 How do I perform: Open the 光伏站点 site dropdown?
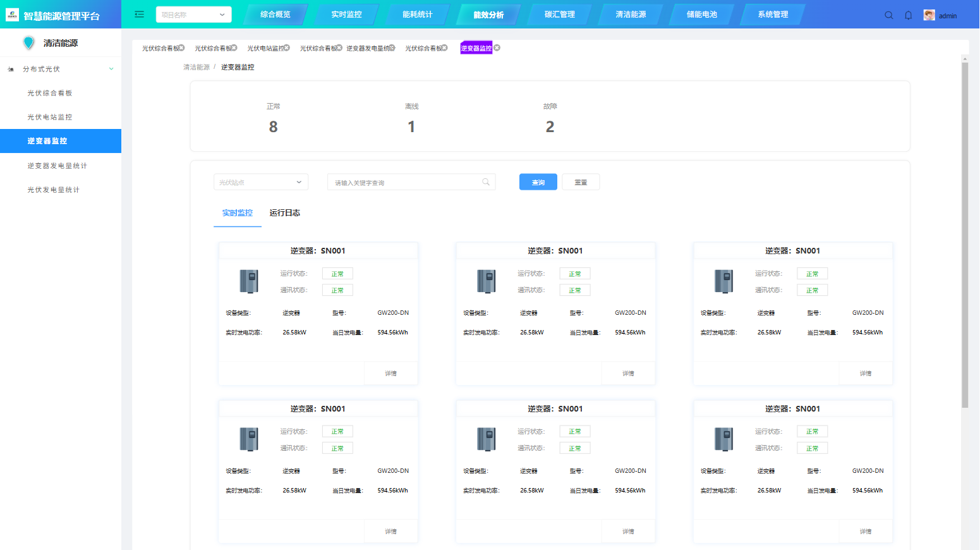pos(260,182)
